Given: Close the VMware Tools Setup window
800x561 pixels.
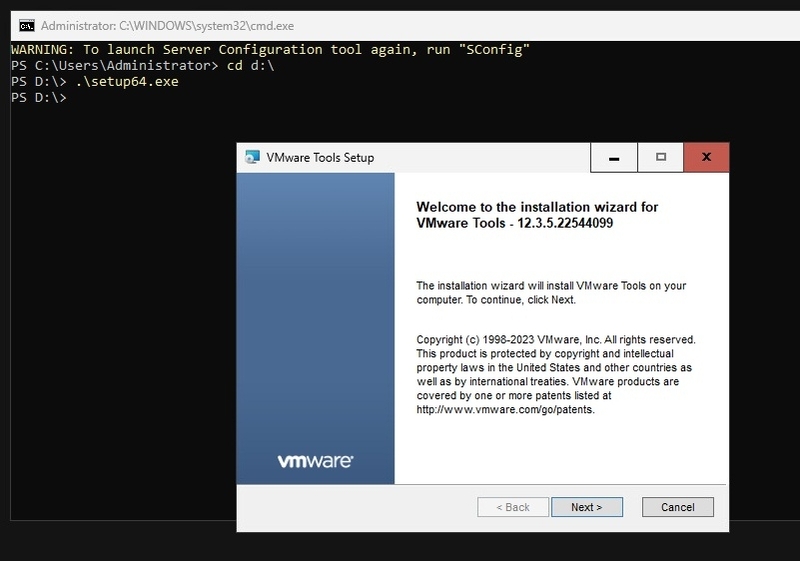Looking at the screenshot, I should (706, 157).
